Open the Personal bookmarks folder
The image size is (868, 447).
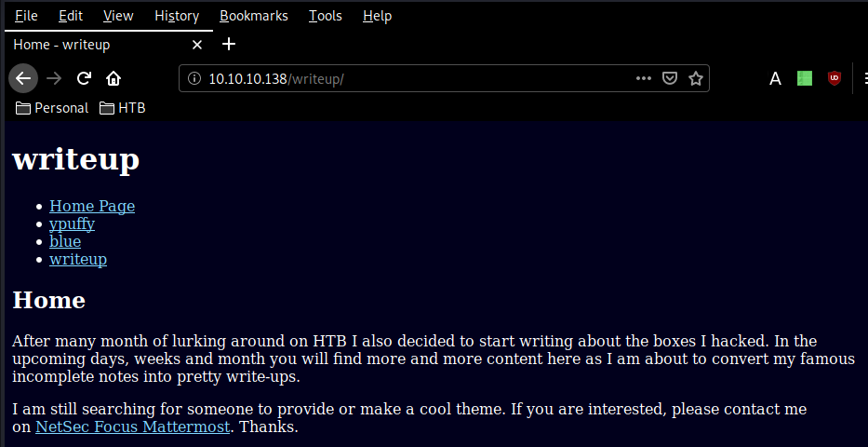(52, 108)
